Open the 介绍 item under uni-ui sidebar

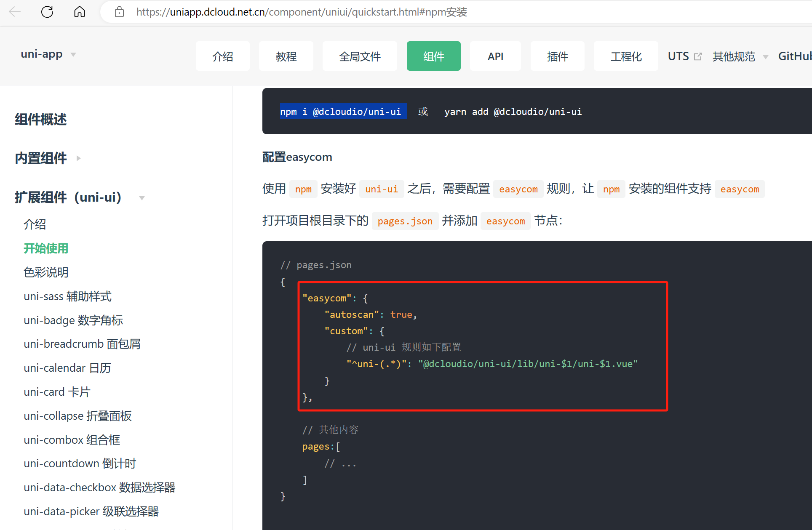[35, 224]
